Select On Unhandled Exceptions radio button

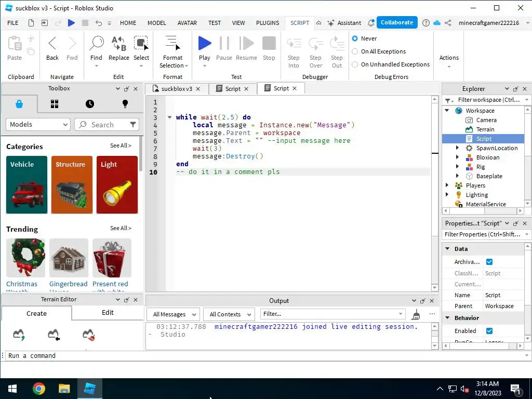(x=355, y=64)
